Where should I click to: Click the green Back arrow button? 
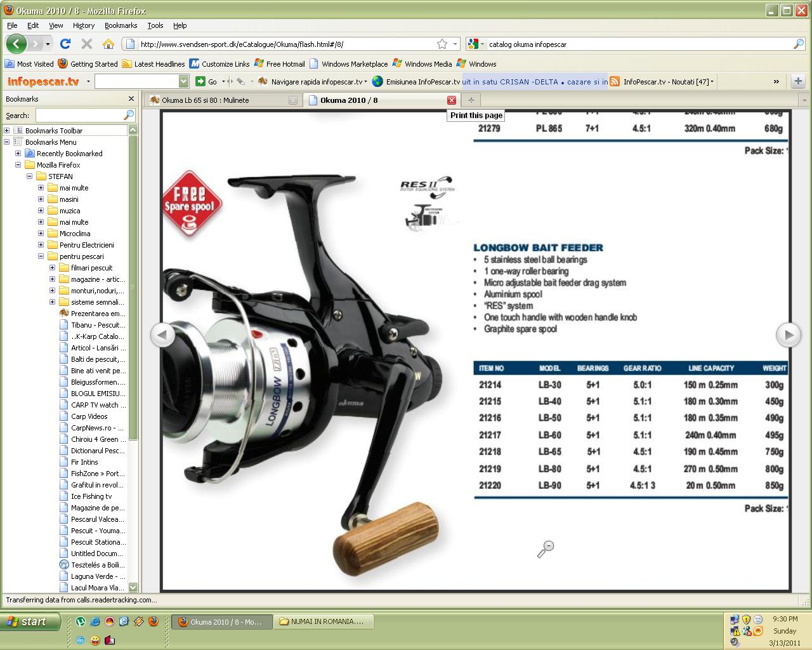pos(16,44)
